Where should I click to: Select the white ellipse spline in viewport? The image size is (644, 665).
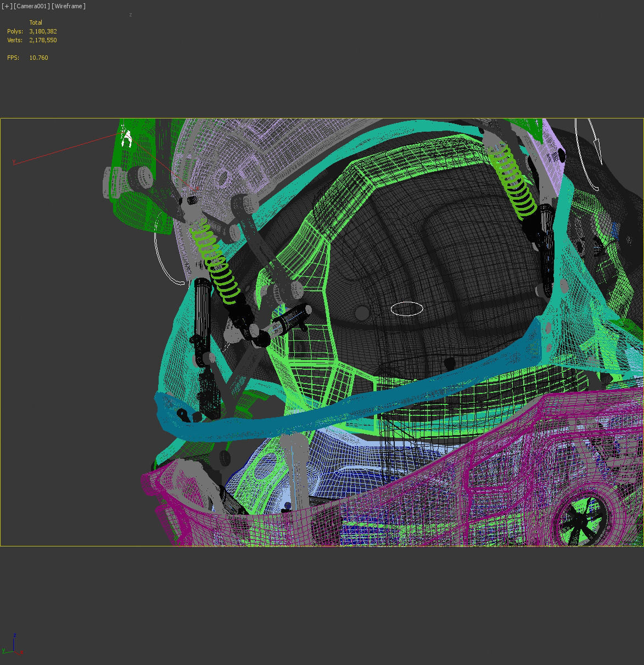(x=407, y=309)
